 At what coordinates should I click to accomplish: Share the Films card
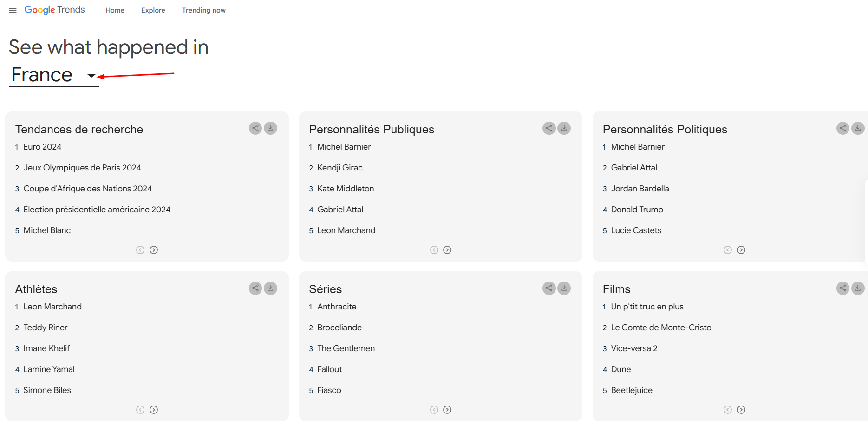(x=843, y=288)
